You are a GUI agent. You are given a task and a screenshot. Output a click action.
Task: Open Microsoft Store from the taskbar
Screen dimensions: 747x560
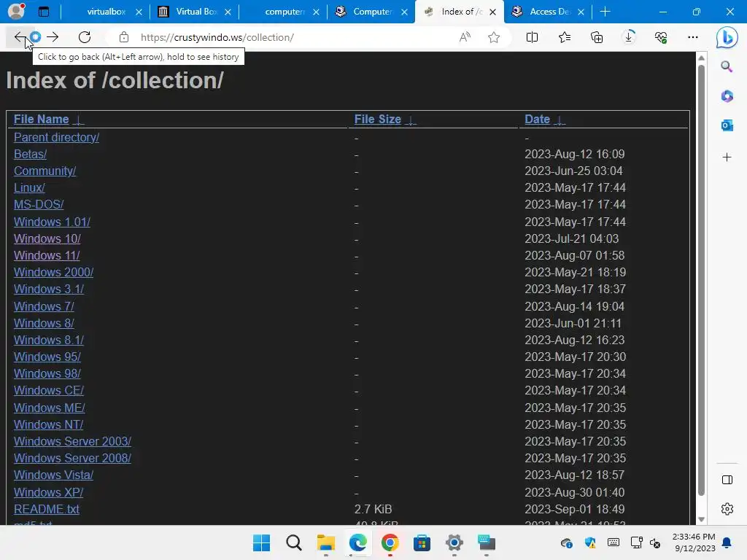422,542
